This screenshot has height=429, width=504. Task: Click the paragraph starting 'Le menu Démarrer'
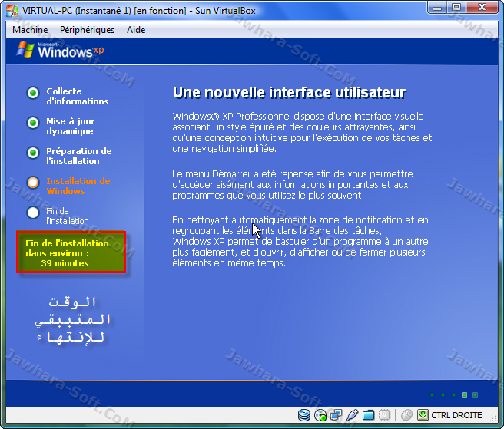coord(293,185)
